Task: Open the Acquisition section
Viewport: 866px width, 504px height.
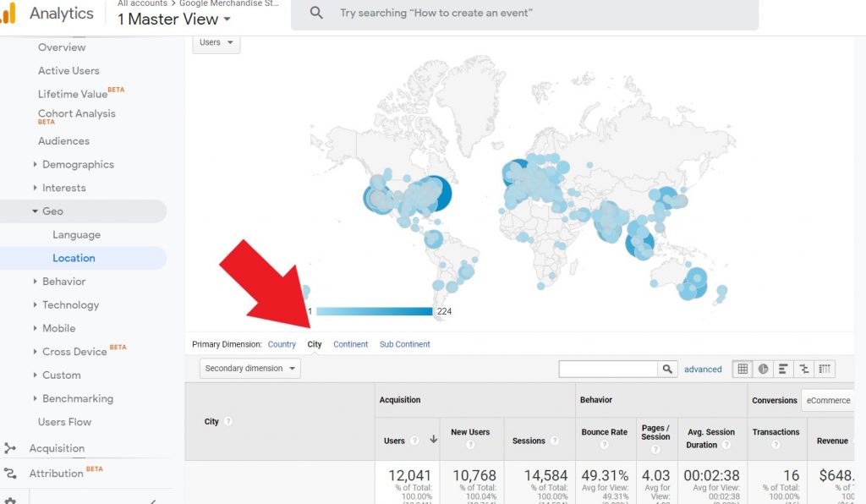Action: (x=57, y=448)
